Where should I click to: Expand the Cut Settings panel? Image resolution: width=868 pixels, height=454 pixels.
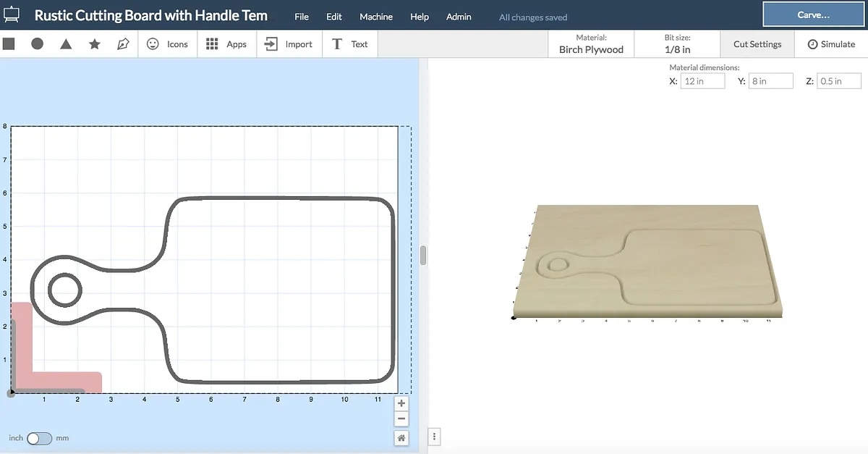click(757, 44)
